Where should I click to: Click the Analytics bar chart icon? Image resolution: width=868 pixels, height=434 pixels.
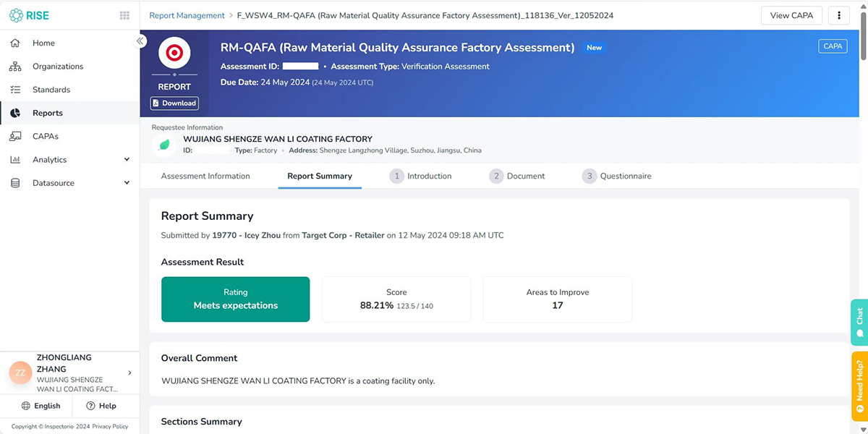15,160
